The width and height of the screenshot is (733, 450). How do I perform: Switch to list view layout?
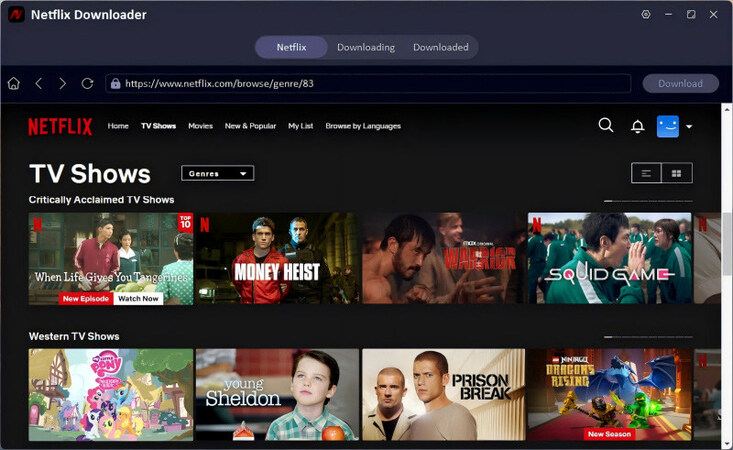click(646, 173)
